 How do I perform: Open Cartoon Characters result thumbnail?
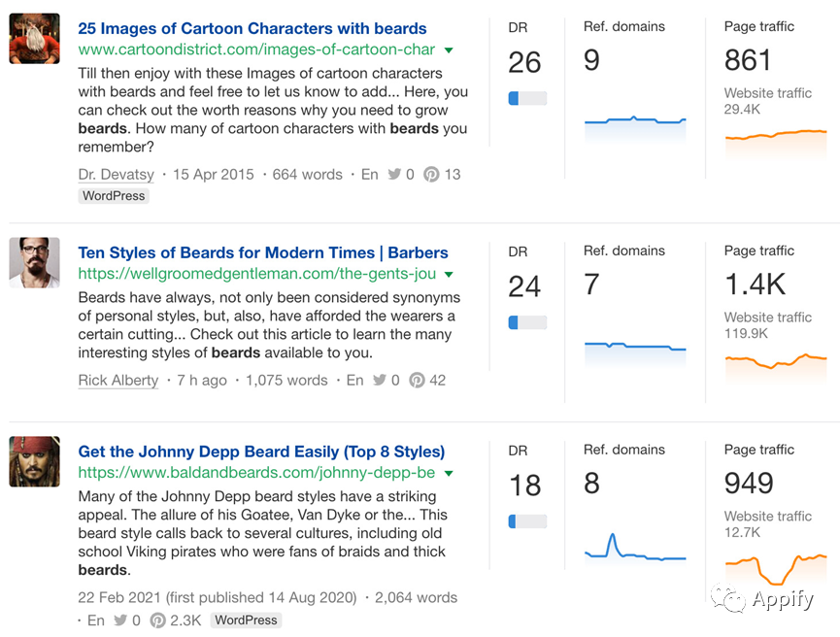pyautogui.click(x=34, y=39)
